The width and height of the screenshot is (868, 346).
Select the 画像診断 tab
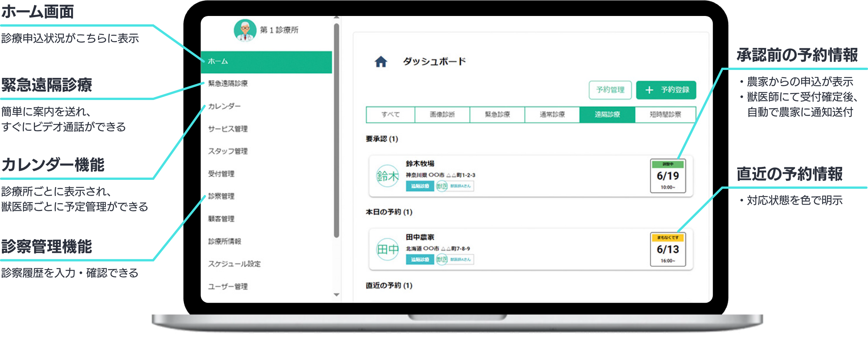(x=442, y=114)
